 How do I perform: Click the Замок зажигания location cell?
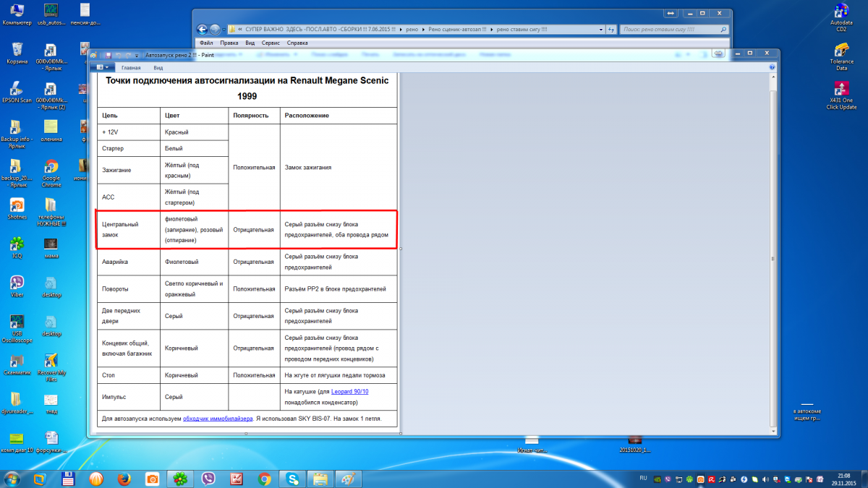tap(339, 167)
